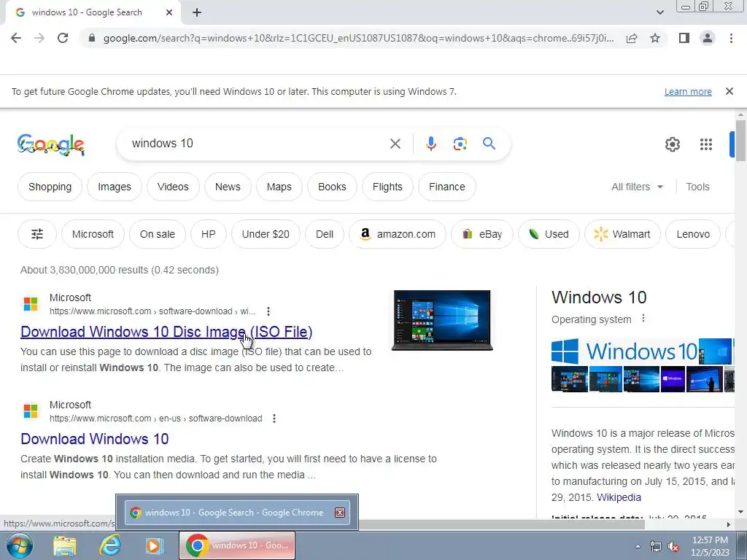This screenshot has width=747, height=560.
Task: Switch to the Images results tab
Action: pos(115,187)
